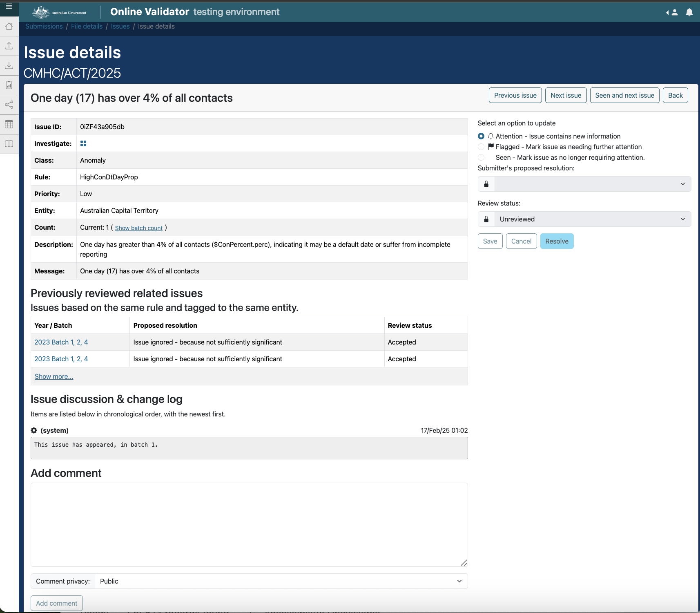Click the notification bell icon
The width and height of the screenshot is (700, 613).
689,12
